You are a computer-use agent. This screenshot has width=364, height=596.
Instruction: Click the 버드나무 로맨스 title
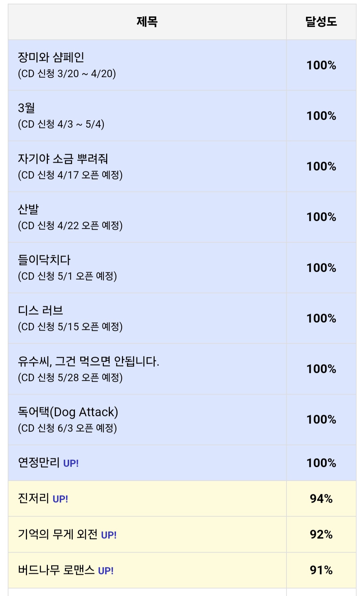[56, 570]
